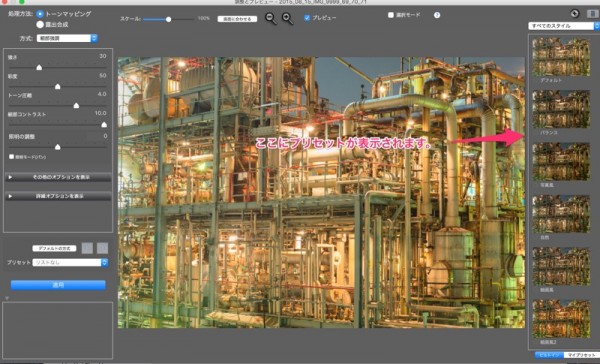Click the コントラスト slider handle valued 10.0
600x364 pixels.
[x=104, y=124]
